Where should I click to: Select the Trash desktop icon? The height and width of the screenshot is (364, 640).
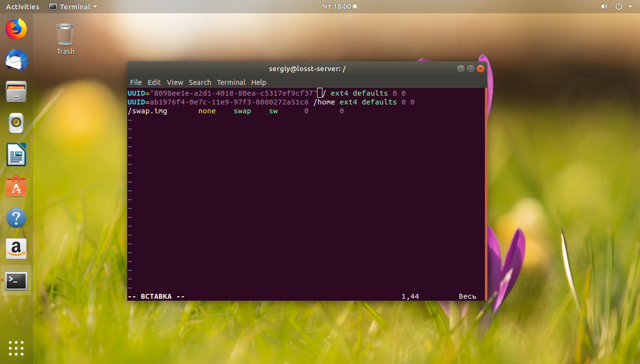(65, 39)
